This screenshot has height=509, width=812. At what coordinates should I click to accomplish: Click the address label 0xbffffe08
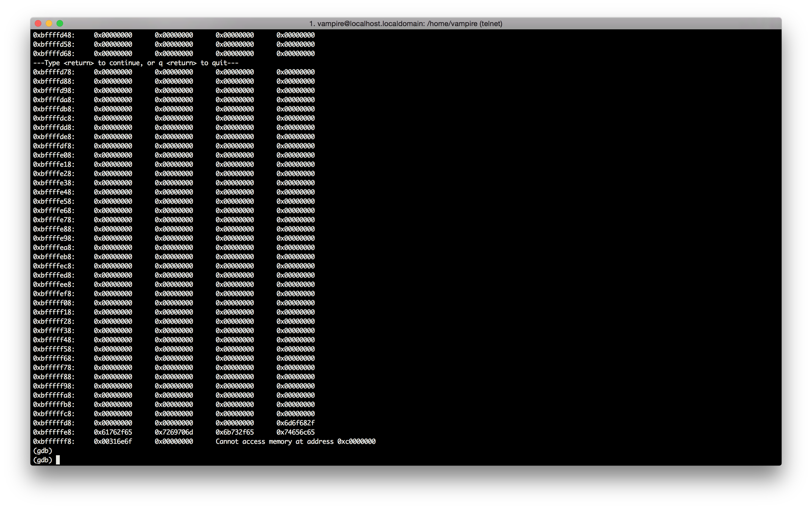[54, 155]
